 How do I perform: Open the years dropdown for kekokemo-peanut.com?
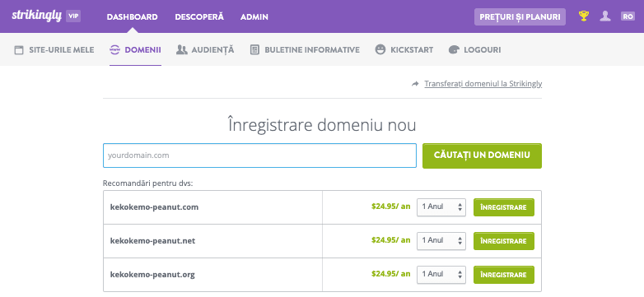[441, 207]
